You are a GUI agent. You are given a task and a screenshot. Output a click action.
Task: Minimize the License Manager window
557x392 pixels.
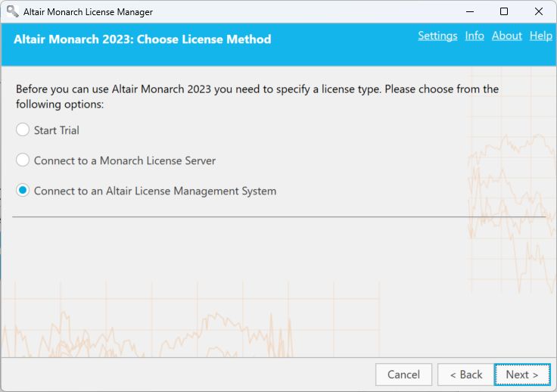pyautogui.click(x=470, y=11)
